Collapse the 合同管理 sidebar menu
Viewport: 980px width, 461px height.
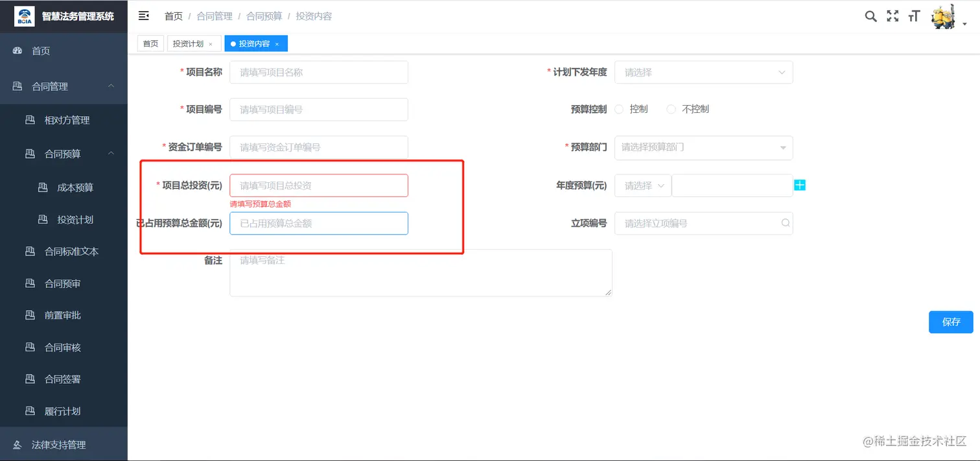(111, 86)
